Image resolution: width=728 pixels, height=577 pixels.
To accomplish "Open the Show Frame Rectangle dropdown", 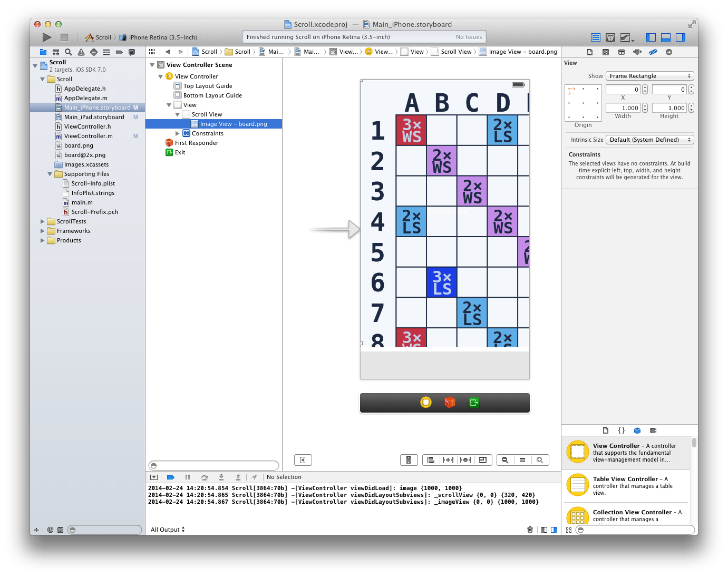I will coord(649,75).
